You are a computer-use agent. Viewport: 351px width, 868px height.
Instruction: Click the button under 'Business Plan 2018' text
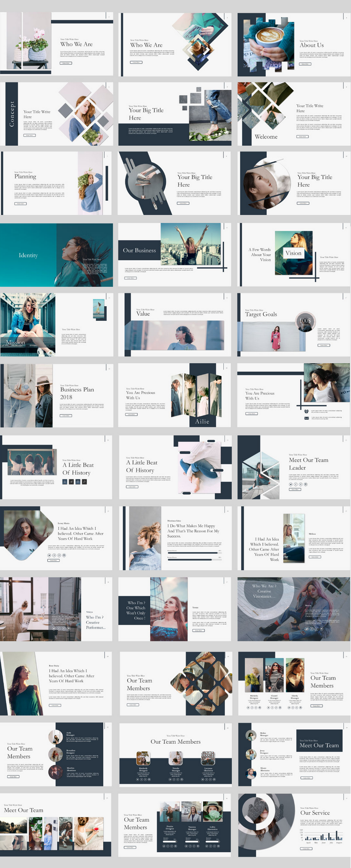coord(66,415)
